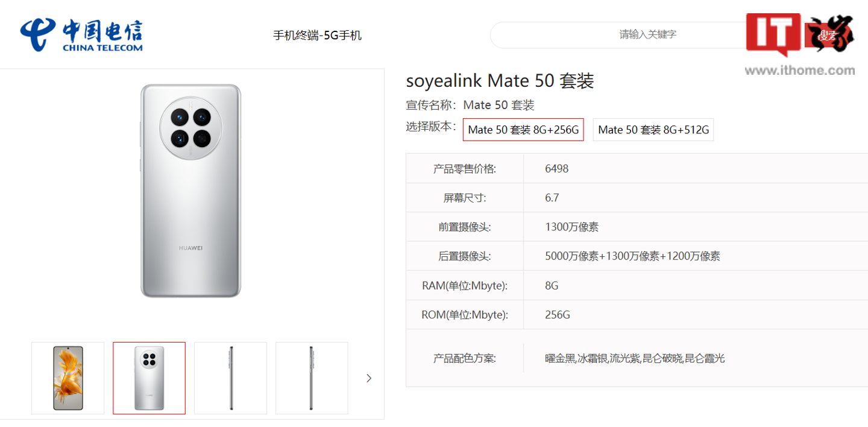Open the front view phone thumbnail
The image size is (868, 427).
[x=68, y=378]
